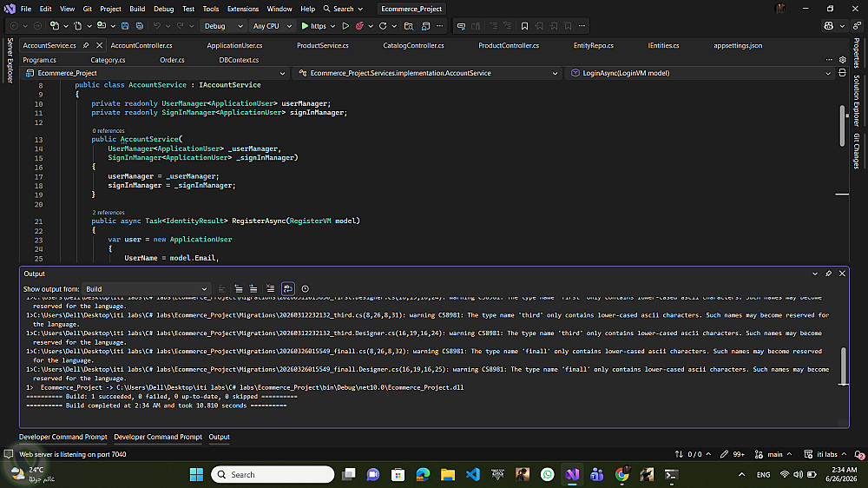Click the Output window vertical scrollbar thumb
Image resolution: width=868 pixels, height=488 pixels.
(843, 366)
